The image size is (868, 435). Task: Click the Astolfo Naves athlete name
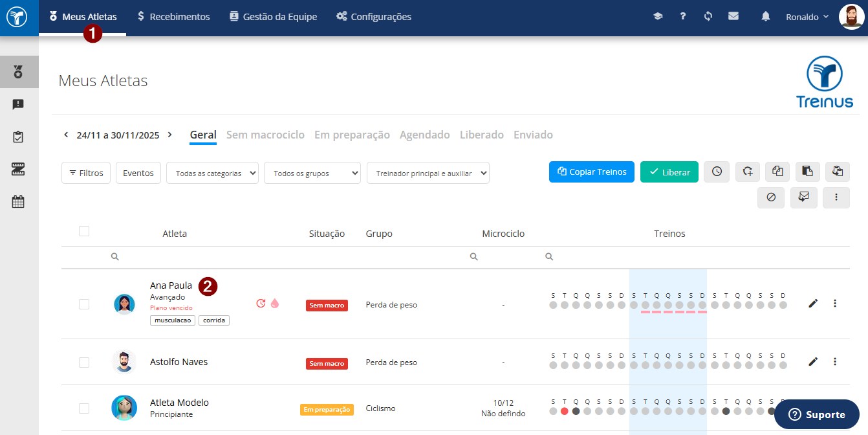(x=179, y=362)
